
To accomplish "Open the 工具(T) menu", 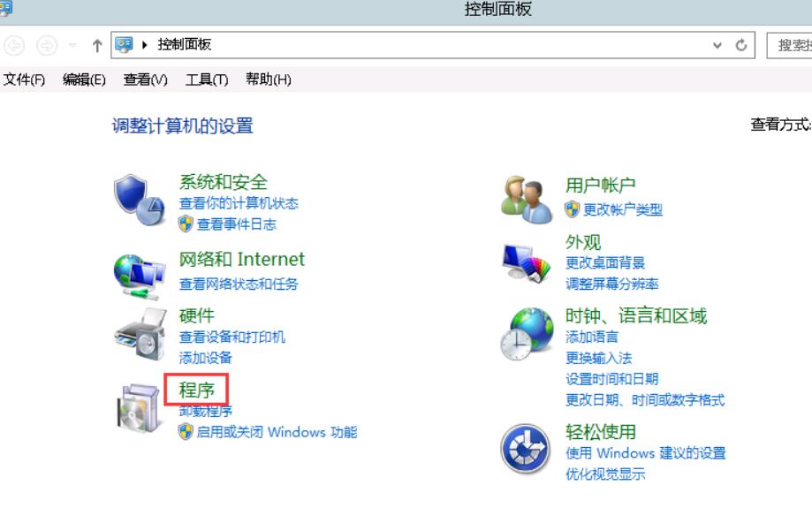I will point(207,80).
